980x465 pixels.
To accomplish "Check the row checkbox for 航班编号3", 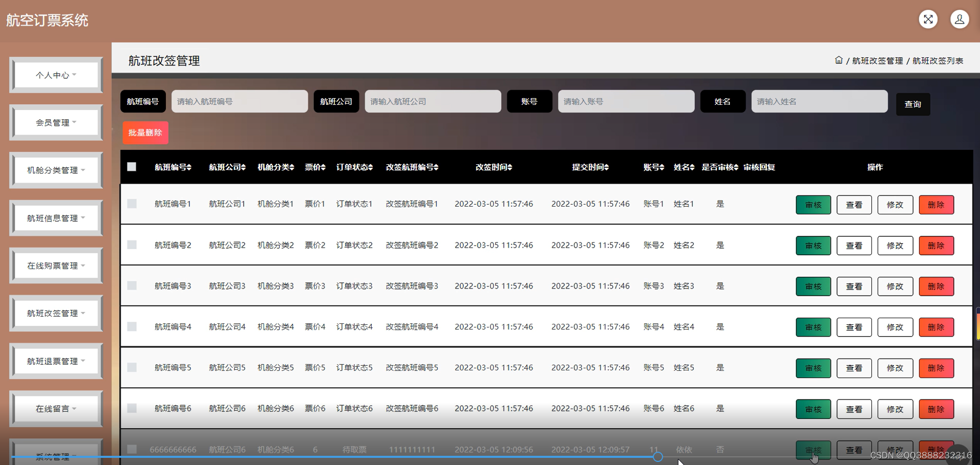I will pyautogui.click(x=132, y=285).
